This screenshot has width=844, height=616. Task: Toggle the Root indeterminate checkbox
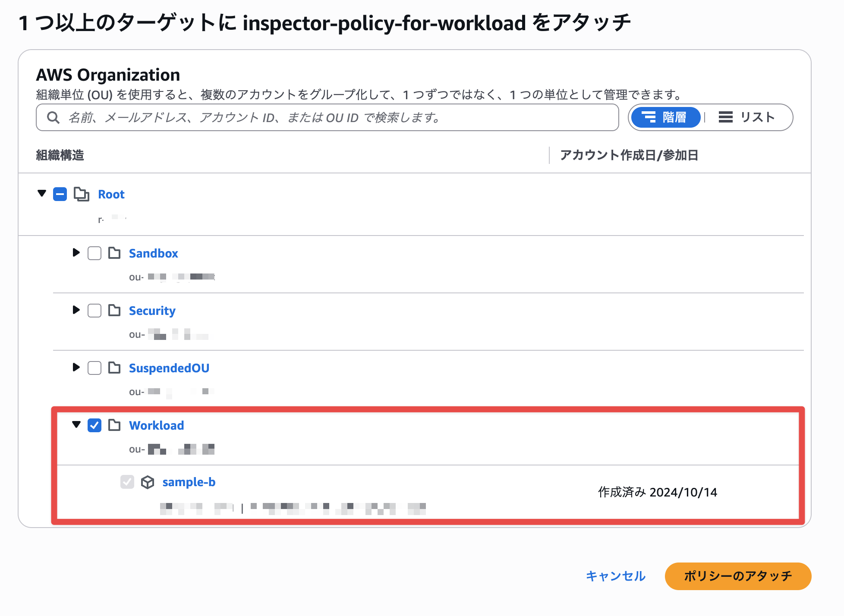point(60,195)
